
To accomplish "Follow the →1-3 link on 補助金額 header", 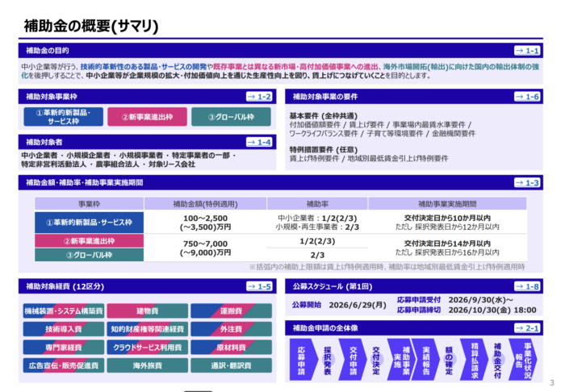I will coord(527,183).
